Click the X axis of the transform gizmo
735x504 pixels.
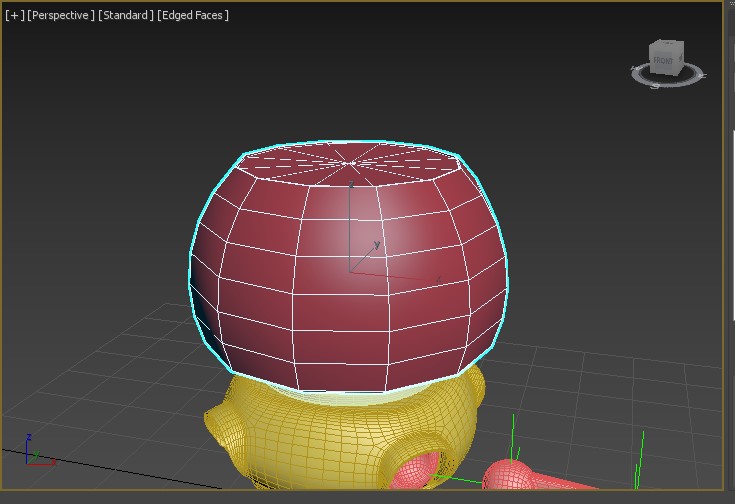(x=405, y=275)
